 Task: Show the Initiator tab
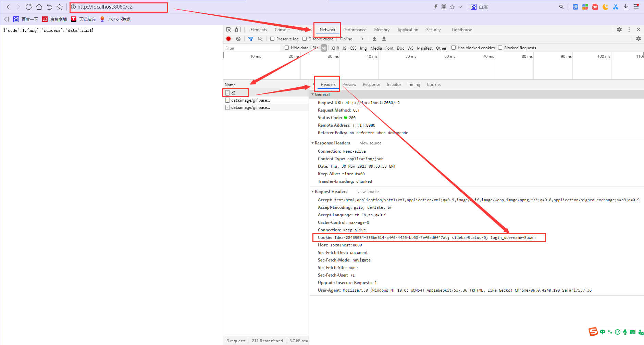(394, 85)
